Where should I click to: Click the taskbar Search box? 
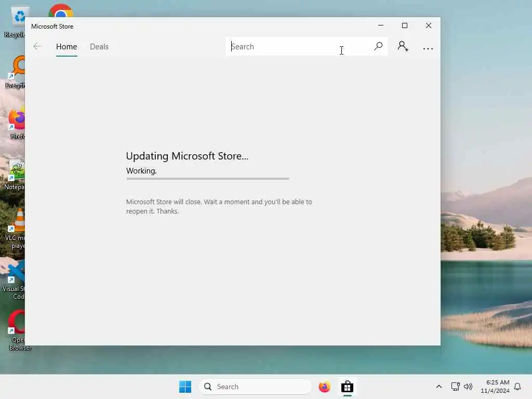coord(255,387)
